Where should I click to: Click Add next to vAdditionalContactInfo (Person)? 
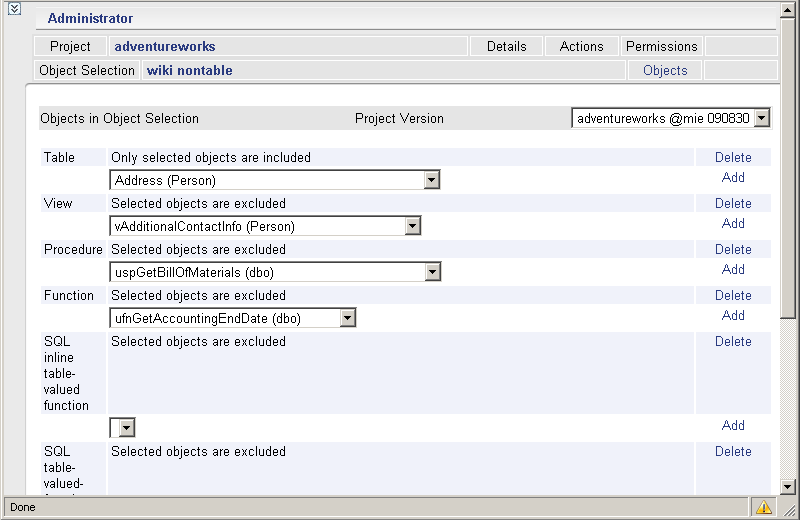pyautogui.click(x=733, y=224)
